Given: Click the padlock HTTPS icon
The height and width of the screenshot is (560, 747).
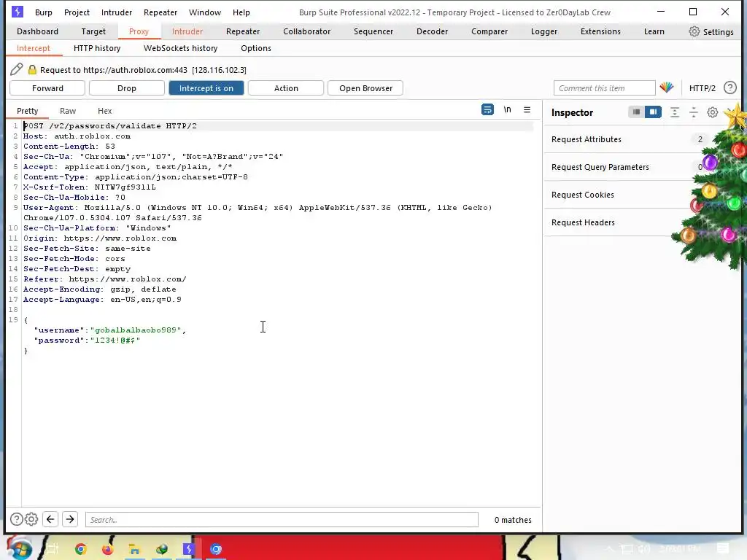Looking at the screenshot, I should 32,69.
